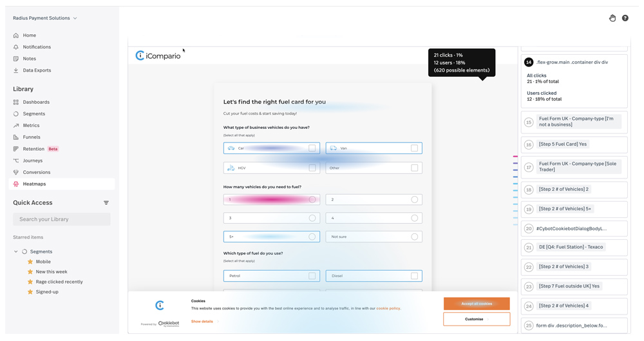Select the Heatmaps menu item
The height and width of the screenshot is (341, 644).
click(x=62, y=184)
